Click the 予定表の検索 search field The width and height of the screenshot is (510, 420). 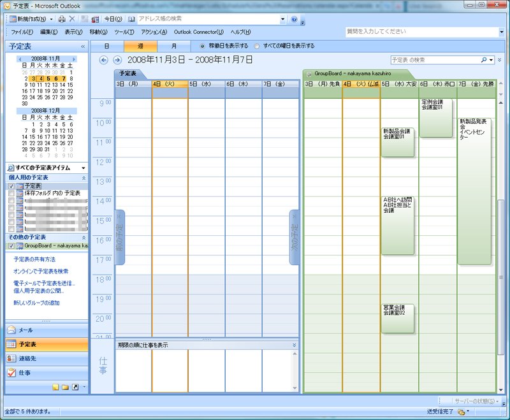pos(436,60)
